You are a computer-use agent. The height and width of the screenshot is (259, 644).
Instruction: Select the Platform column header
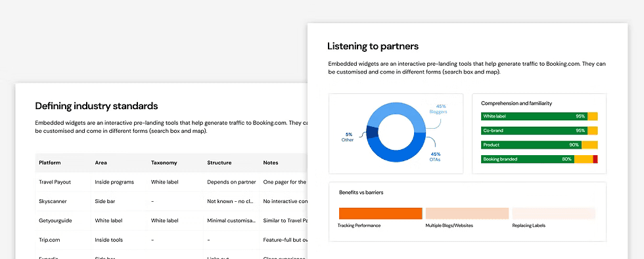(50, 162)
